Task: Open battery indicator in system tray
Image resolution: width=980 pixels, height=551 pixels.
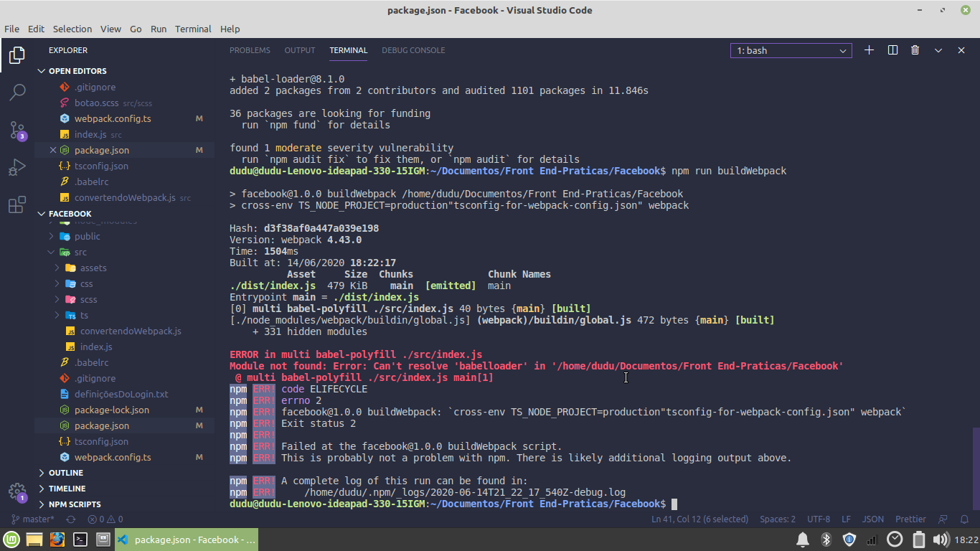Action: point(918,540)
